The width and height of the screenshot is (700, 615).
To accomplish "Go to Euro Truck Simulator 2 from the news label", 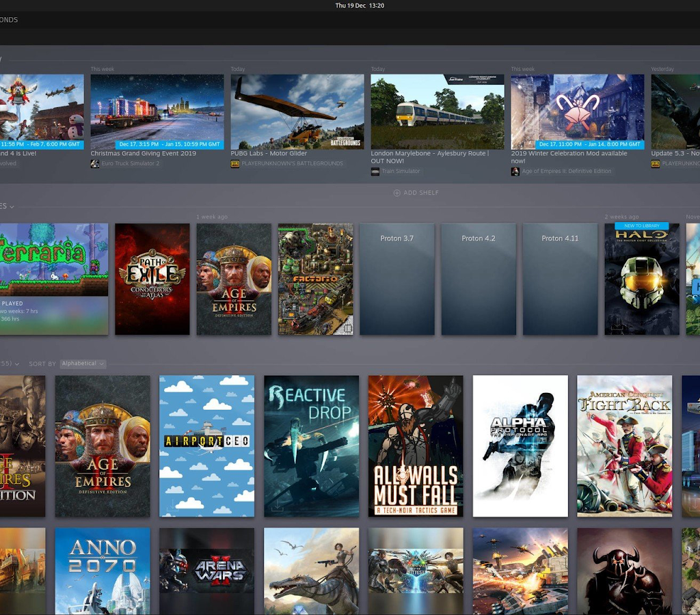I will tap(131, 164).
